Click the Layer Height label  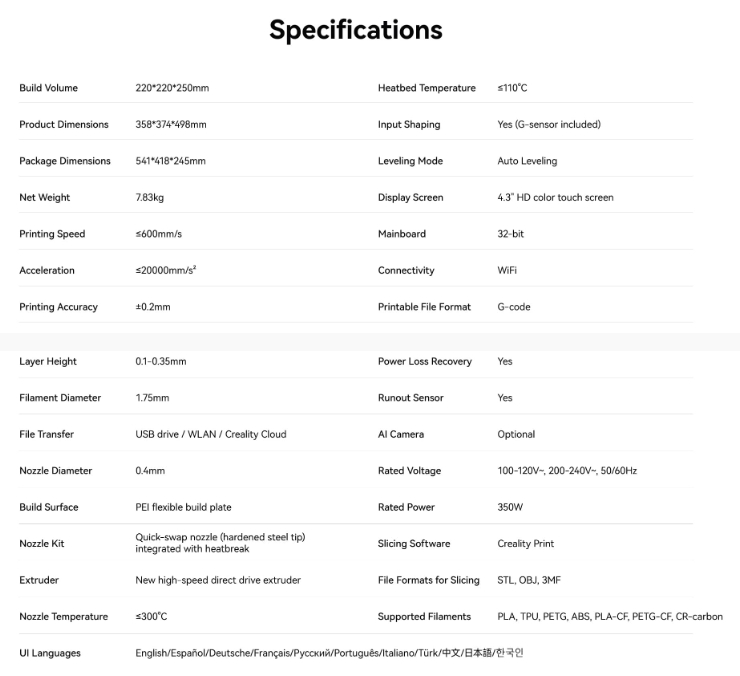48,362
